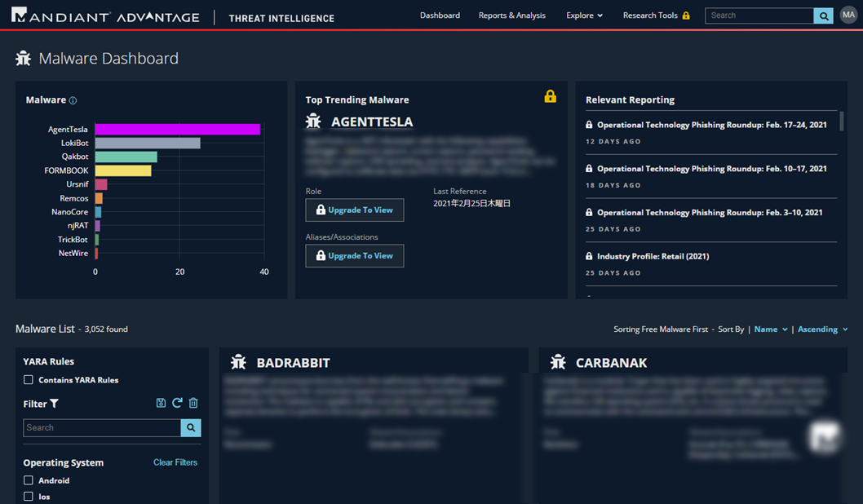Open the Ascending sort order dropdown
The height and width of the screenshot is (504, 863).
pyautogui.click(x=823, y=329)
